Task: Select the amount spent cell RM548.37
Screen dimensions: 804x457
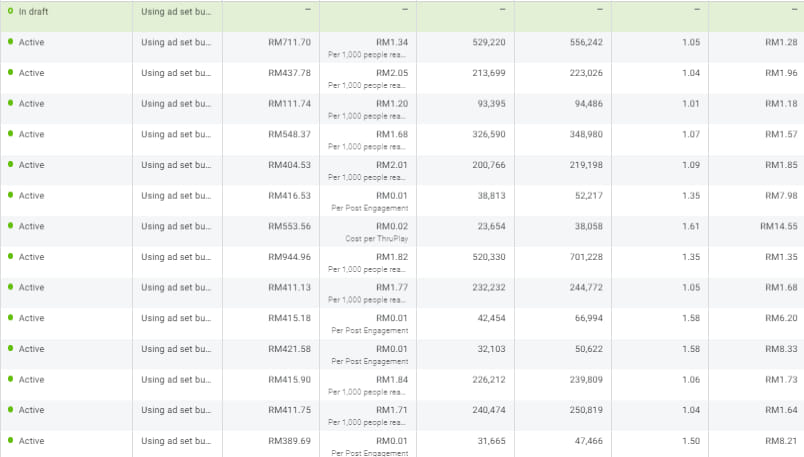Action: click(289, 134)
